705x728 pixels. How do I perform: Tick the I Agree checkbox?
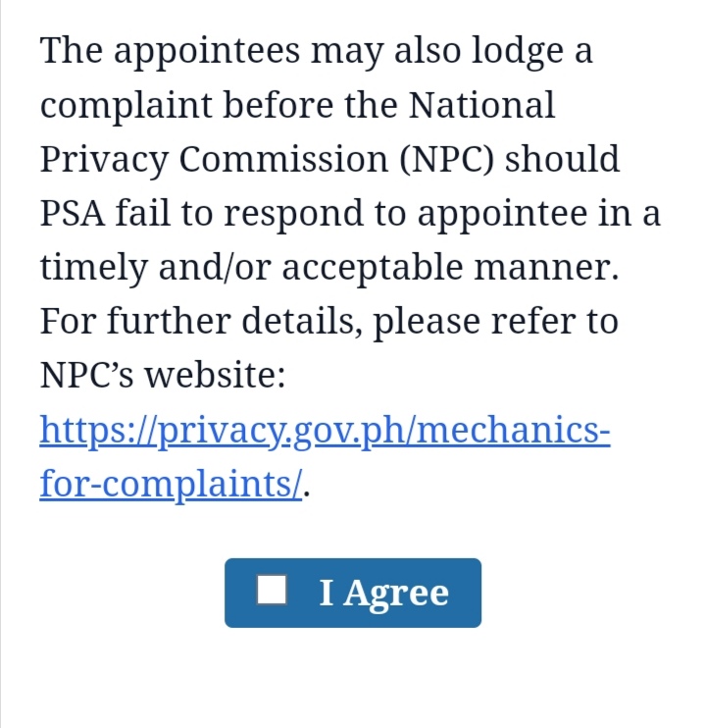click(x=272, y=590)
